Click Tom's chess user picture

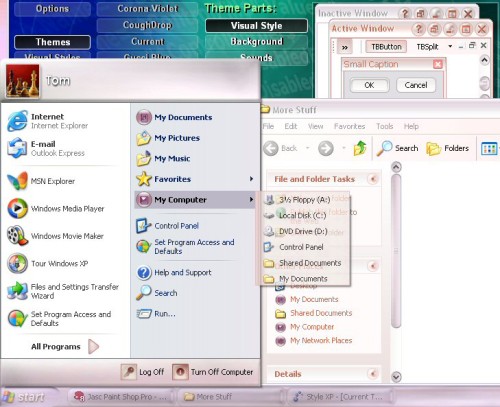(x=23, y=81)
